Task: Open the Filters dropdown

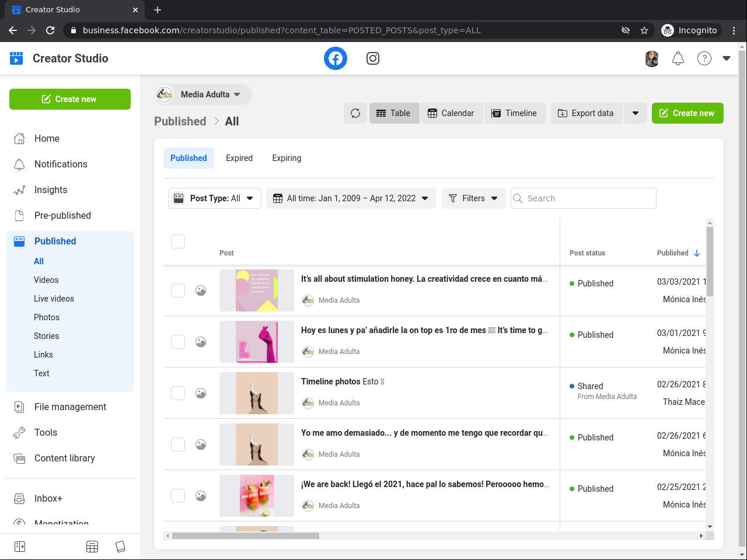Action: pyautogui.click(x=473, y=198)
